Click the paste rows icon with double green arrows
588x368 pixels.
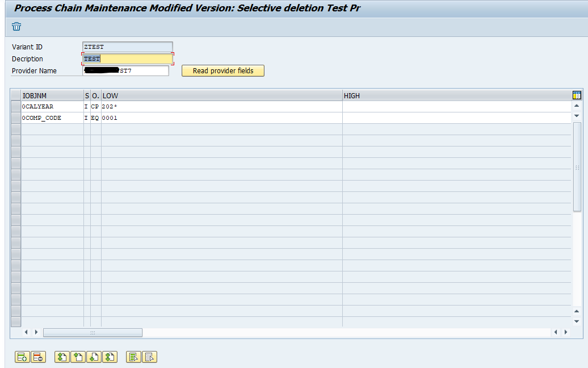click(x=62, y=357)
